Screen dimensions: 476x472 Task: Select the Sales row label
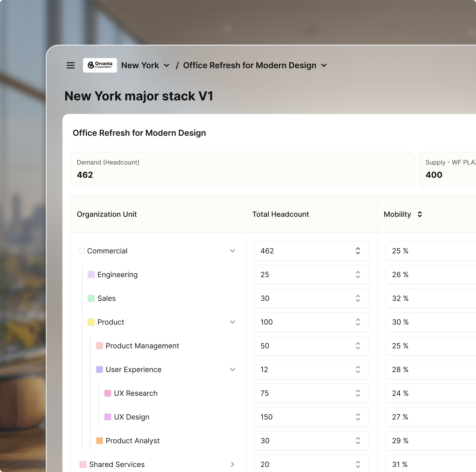107,298
